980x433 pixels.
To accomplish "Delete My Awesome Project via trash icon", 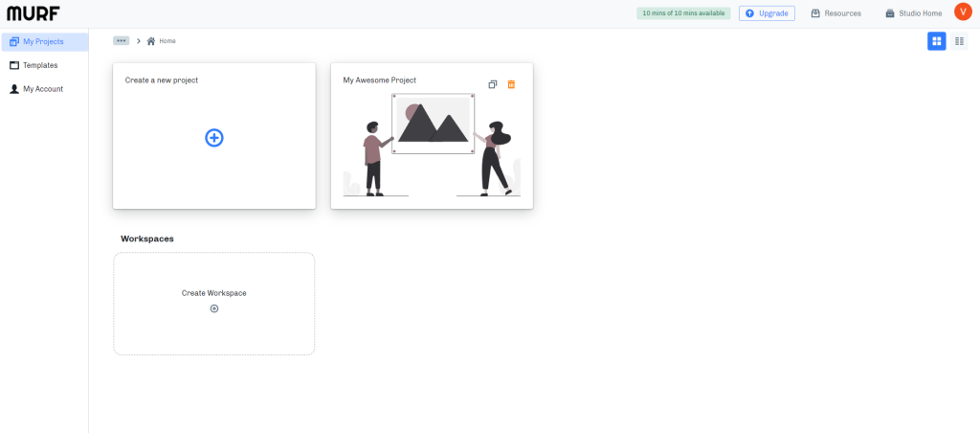I will 511,84.
